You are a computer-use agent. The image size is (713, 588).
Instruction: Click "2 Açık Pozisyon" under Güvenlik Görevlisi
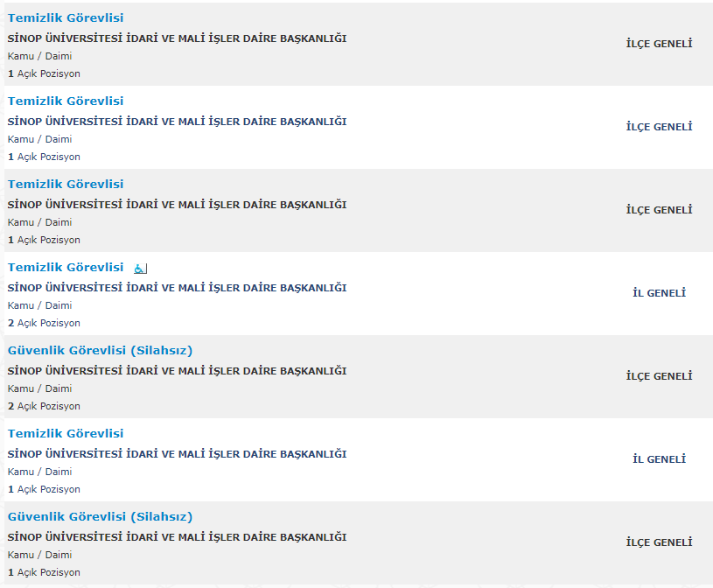click(x=44, y=406)
